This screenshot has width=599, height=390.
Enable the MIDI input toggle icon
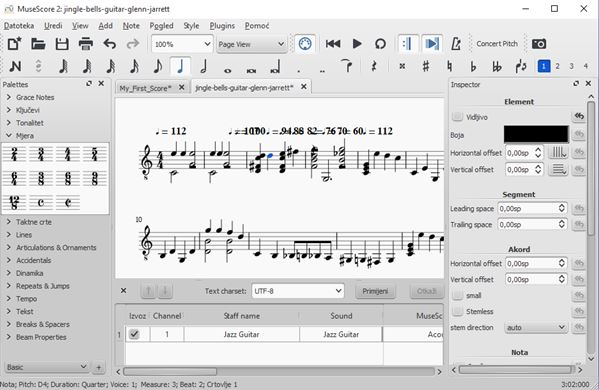coord(305,44)
